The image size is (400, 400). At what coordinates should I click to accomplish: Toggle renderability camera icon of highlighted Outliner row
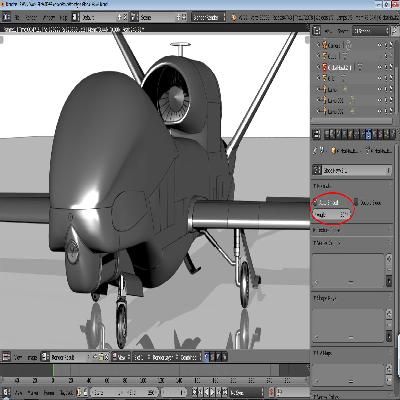pyautogui.click(x=391, y=67)
